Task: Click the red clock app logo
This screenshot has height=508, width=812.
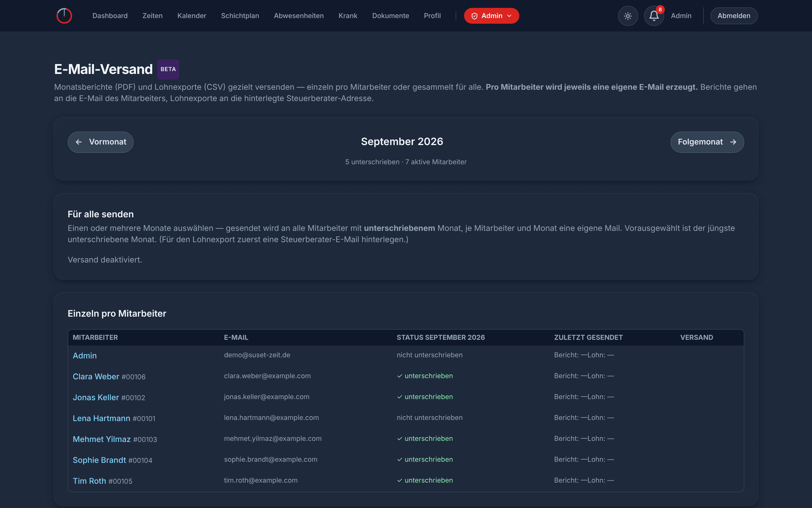Action: click(64, 16)
